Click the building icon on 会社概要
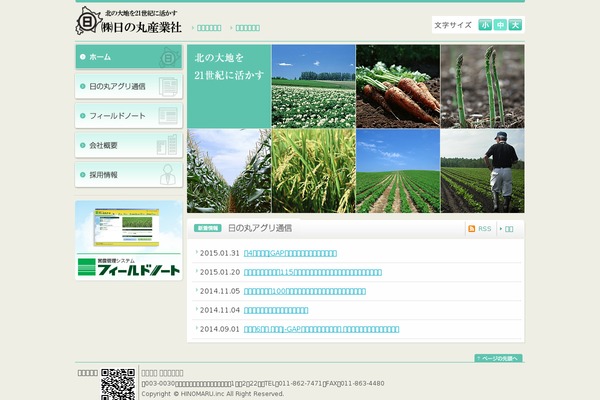 pyautogui.click(x=167, y=145)
